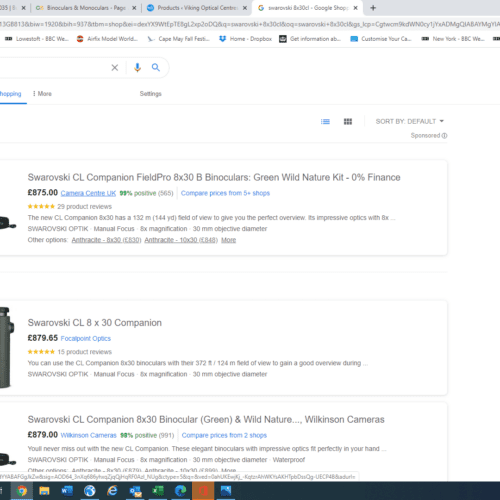The image size is (500, 500).
Task: Visit the Focalpoint Optics seller link
Action: pyautogui.click(x=86, y=339)
